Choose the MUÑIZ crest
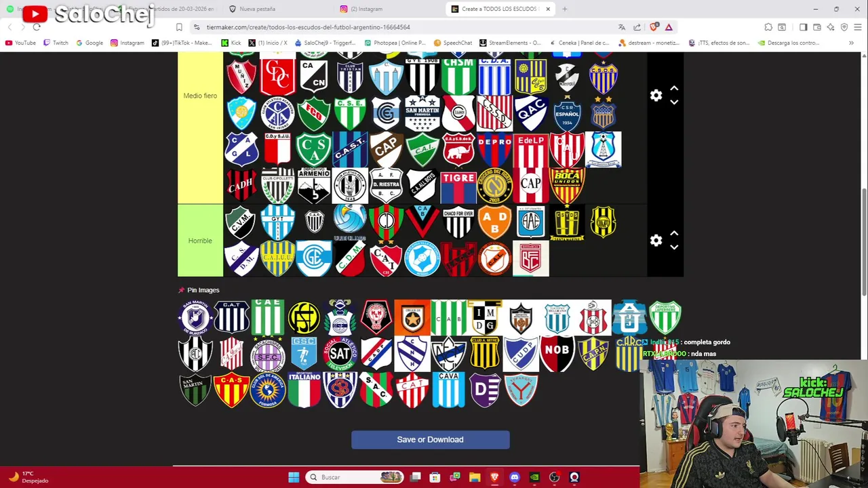Screen dimensions: 868x488 pos(241,77)
